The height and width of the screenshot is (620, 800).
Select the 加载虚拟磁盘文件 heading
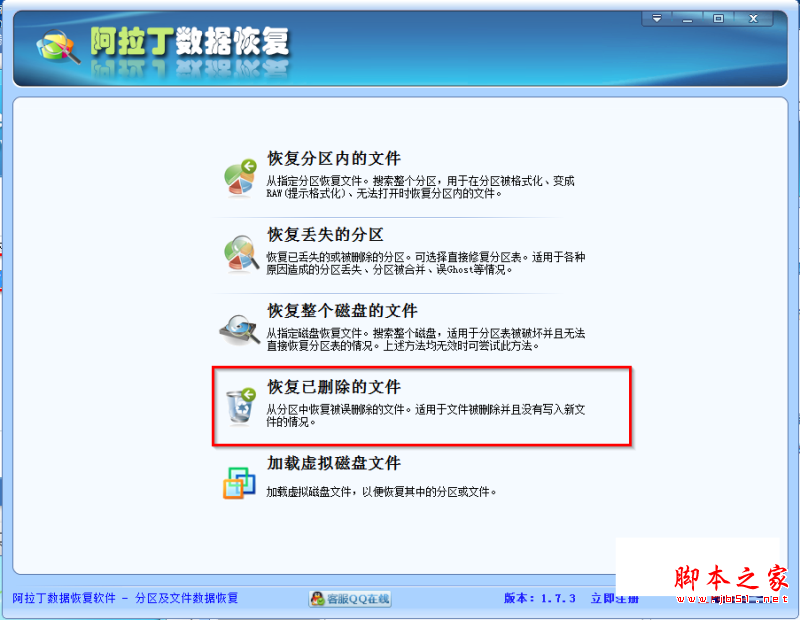pos(334,463)
